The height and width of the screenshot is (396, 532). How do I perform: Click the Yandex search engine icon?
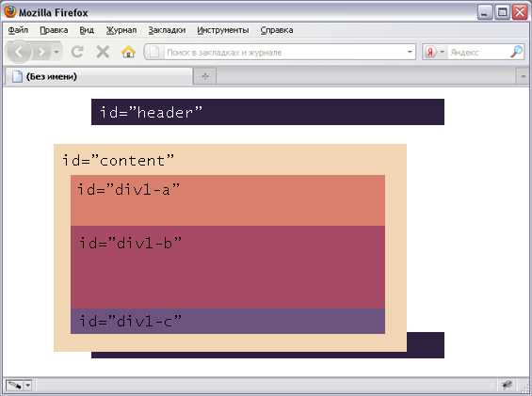click(430, 53)
